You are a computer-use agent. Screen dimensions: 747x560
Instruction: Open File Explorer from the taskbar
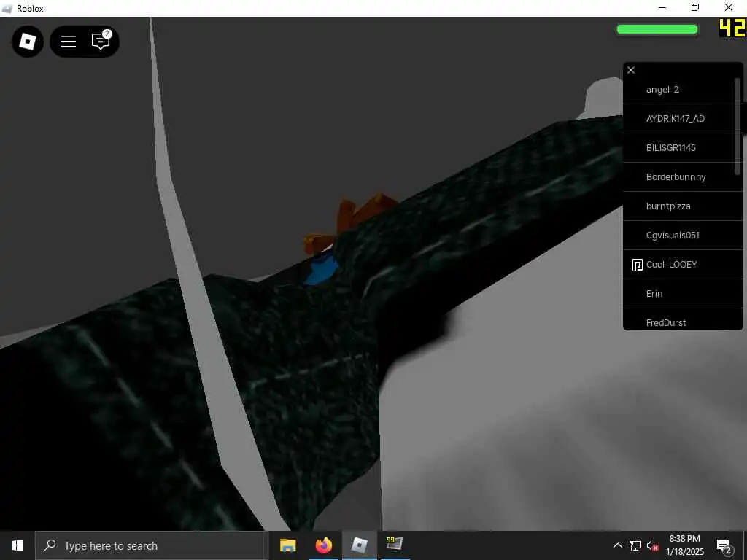point(287,545)
